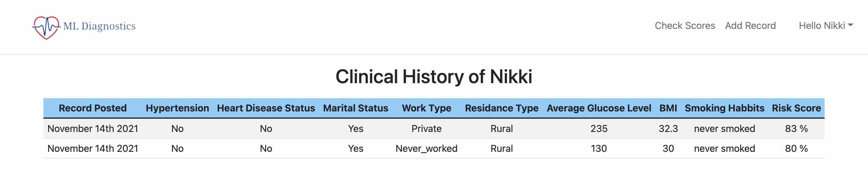This screenshot has height=194, width=868.
Task: Click the Residance Type column header
Action: coord(502,108)
